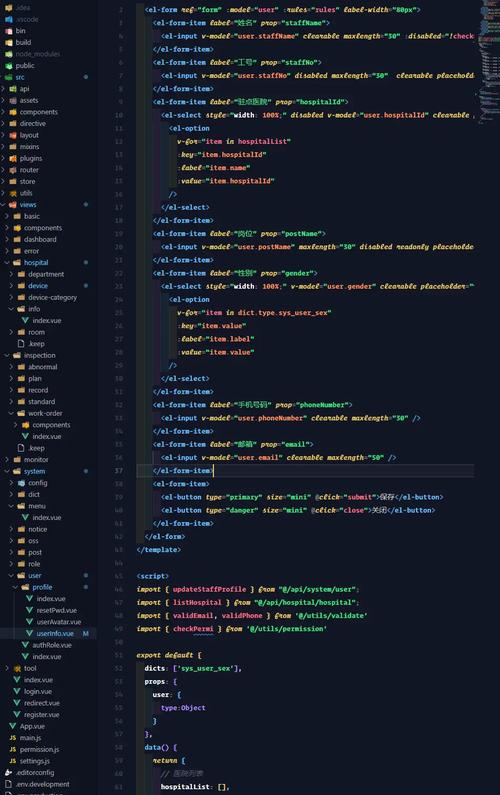Click the utils folder icon
The height and width of the screenshot is (795, 500).
(x=13, y=193)
